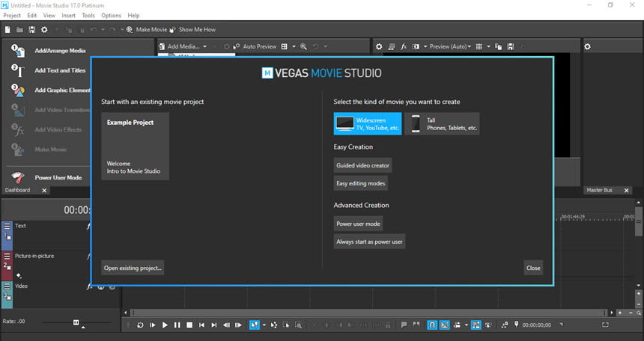Click the split screen view icon in the preview
This screenshot has height=341, width=644.
pos(416,46)
